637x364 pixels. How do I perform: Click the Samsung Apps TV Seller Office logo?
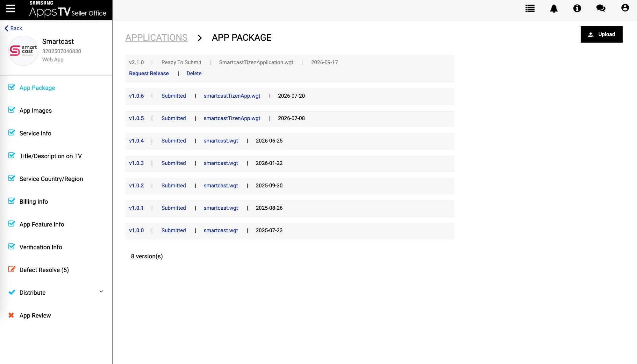click(68, 9)
